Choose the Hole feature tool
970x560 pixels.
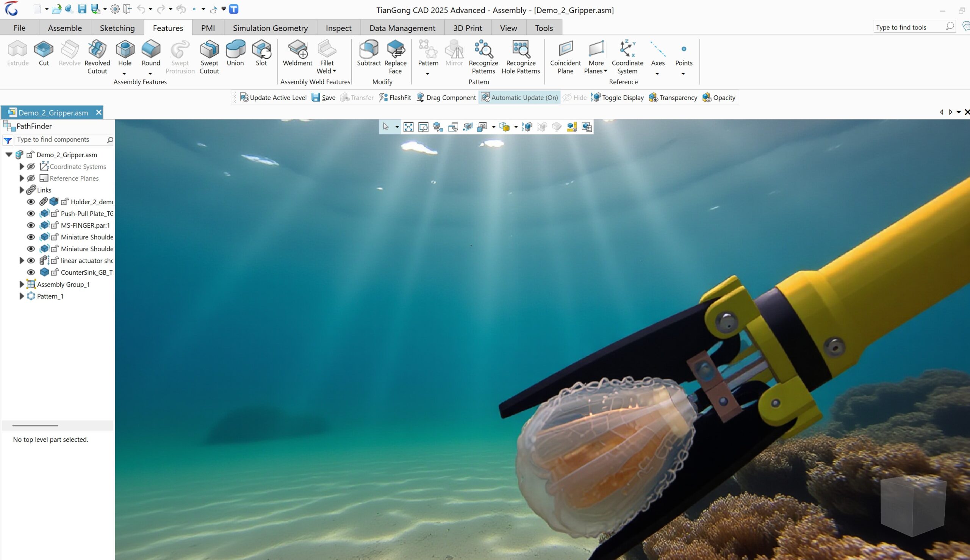(x=125, y=53)
